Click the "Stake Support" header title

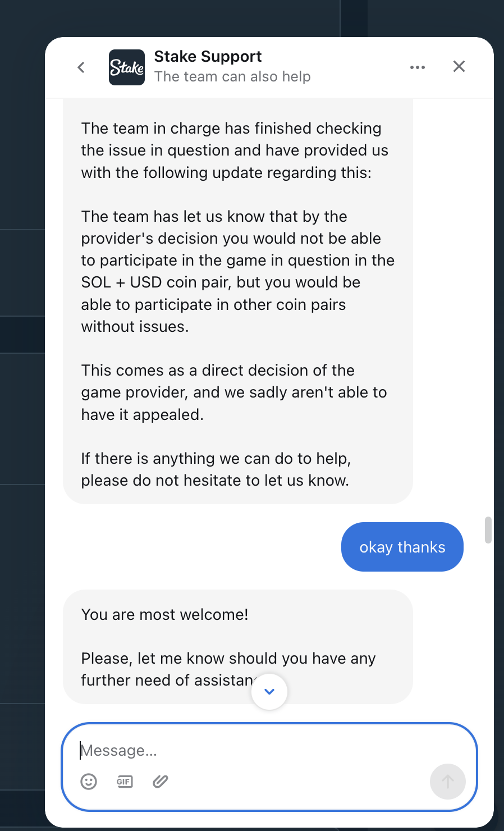pos(208,56)
